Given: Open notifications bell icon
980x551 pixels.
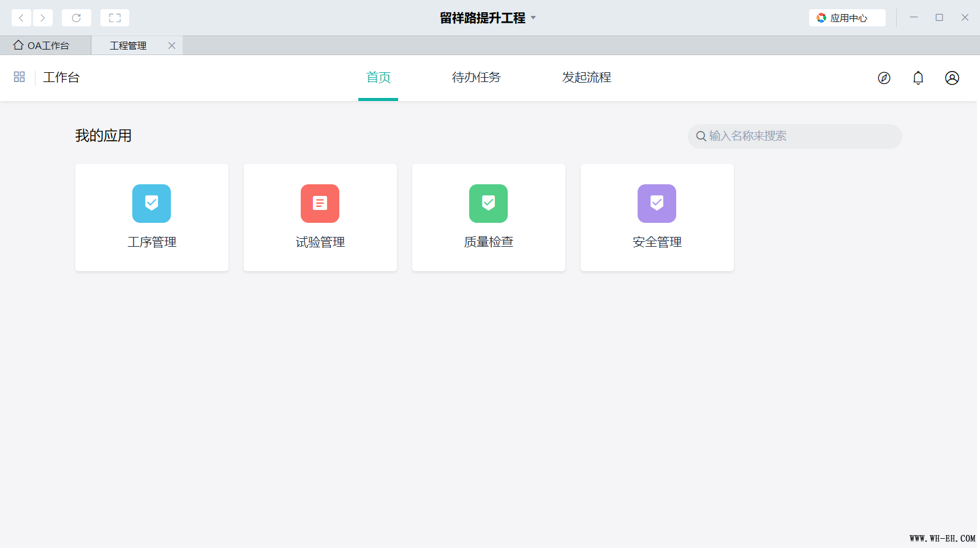Looking at the screenshot, I should click(918, 78).
